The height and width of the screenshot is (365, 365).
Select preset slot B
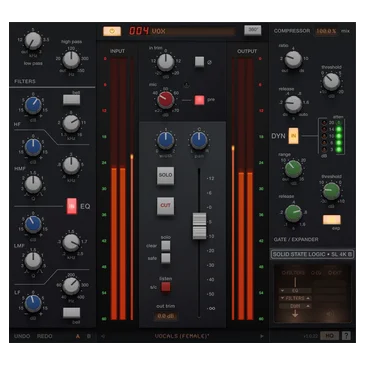(x=89, y=336)
